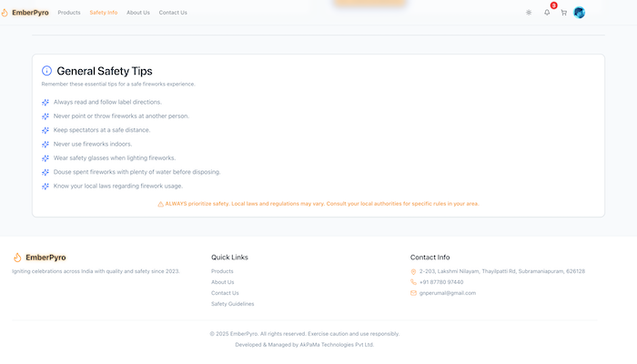Viewport: 637px width, 364px height.
Task: Click text 'Know your local laws regarding firework usage.'
Action: (x=118, y=186)
